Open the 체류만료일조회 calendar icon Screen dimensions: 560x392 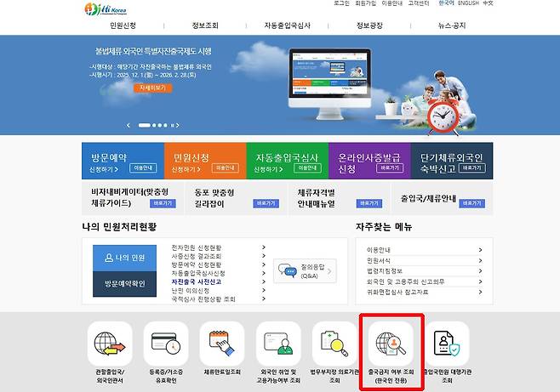pos(223,344)
